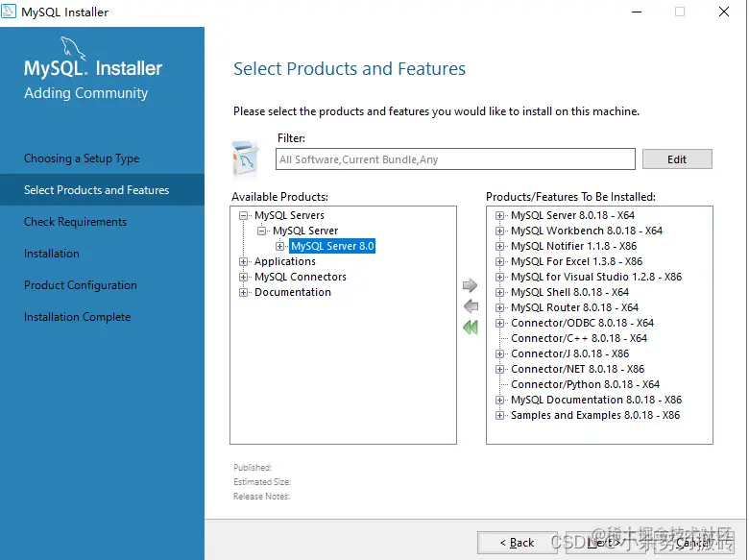749x560 pixels.
Task: Expand MySQL Server 8.0.18 - X64 entry
Action: [x=499, y=215]
